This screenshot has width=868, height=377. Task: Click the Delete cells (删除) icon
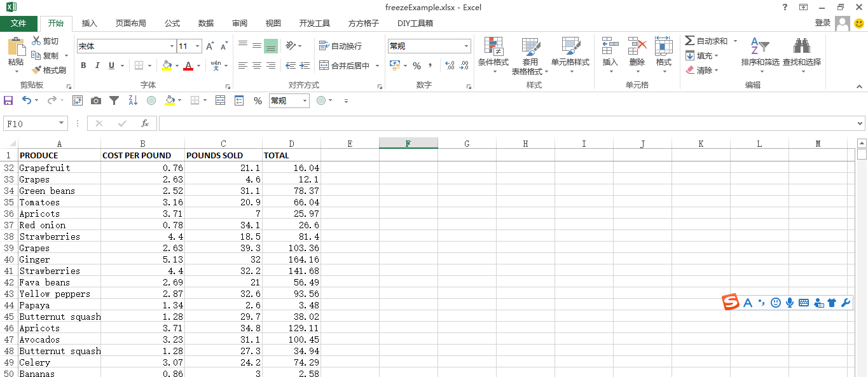coord(637,46)
